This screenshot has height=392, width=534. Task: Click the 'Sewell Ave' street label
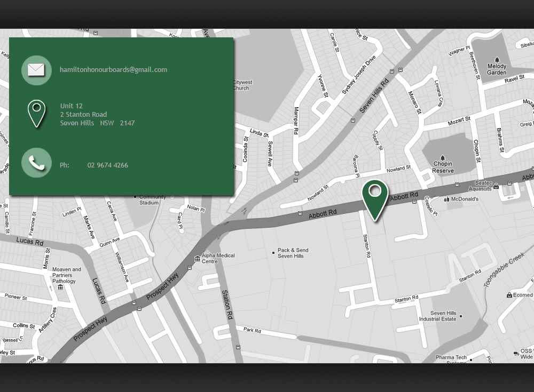coord(270,154)
